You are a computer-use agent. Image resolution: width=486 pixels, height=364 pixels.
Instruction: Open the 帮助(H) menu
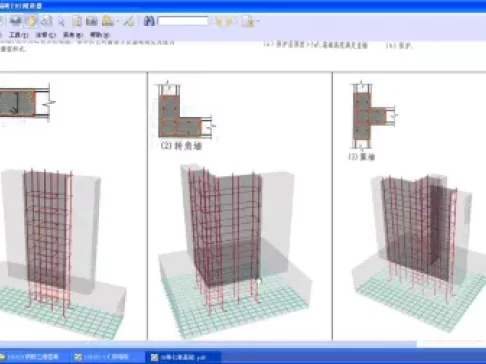(x=100, y=35)
